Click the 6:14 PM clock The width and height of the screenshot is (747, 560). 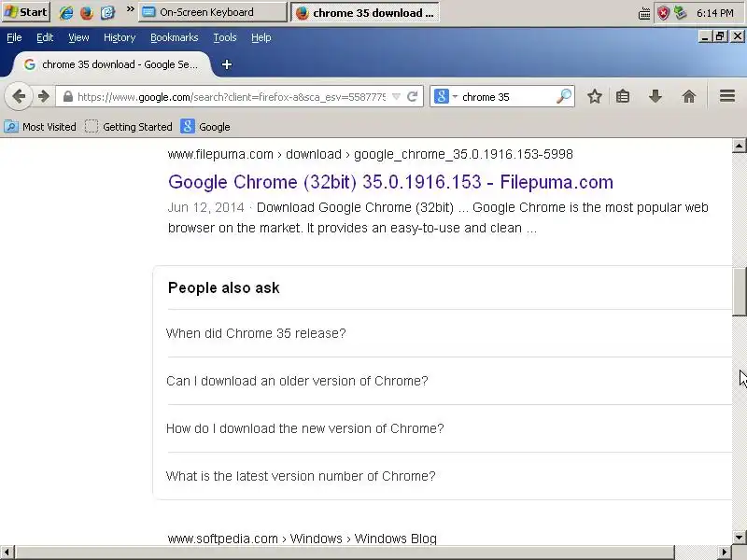tap(714, 13)
